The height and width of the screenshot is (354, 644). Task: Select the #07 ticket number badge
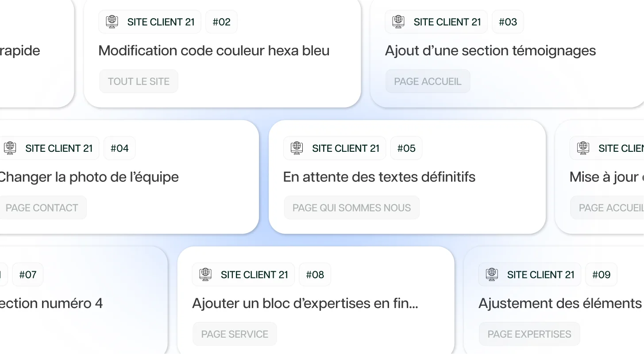(28, 274)
